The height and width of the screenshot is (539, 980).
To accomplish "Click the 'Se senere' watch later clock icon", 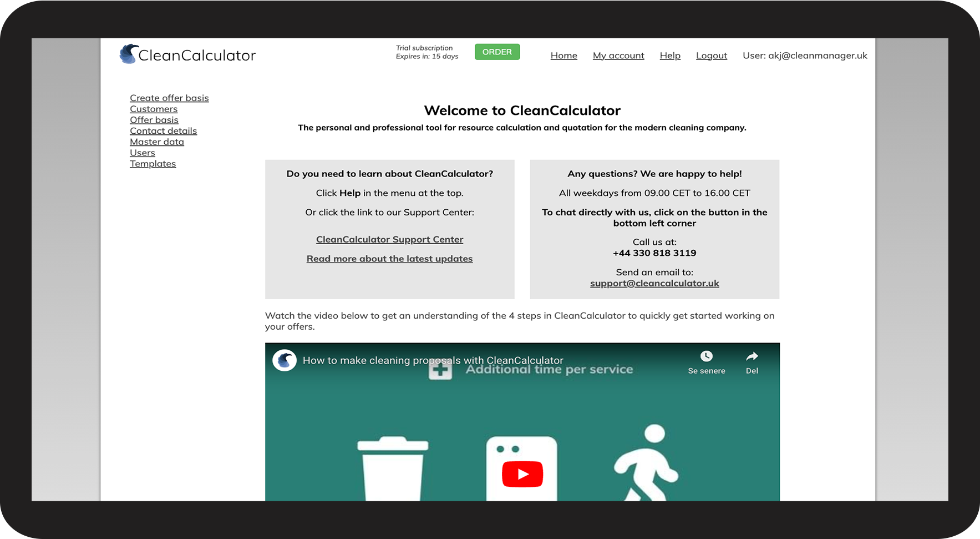I will (707, 356).
